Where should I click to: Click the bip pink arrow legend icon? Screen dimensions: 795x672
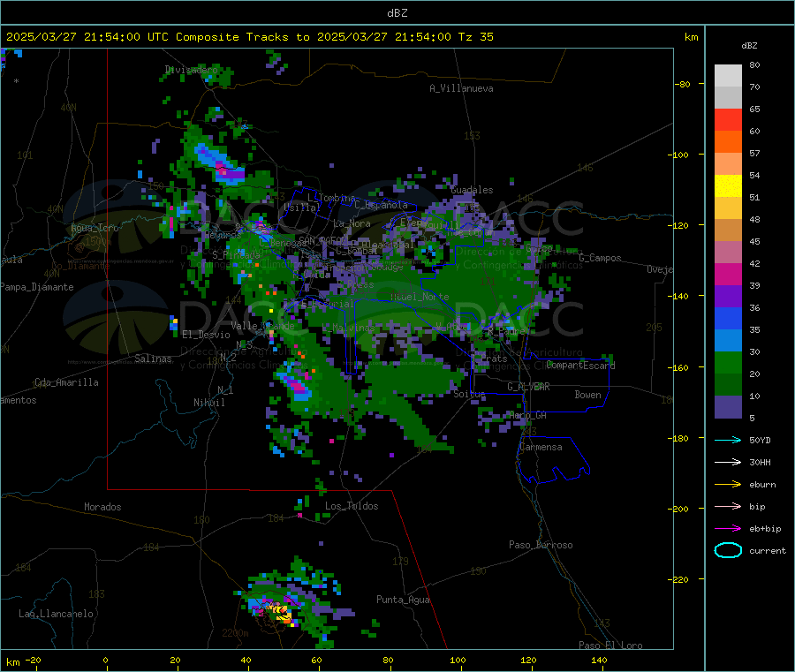pos(728,506)
